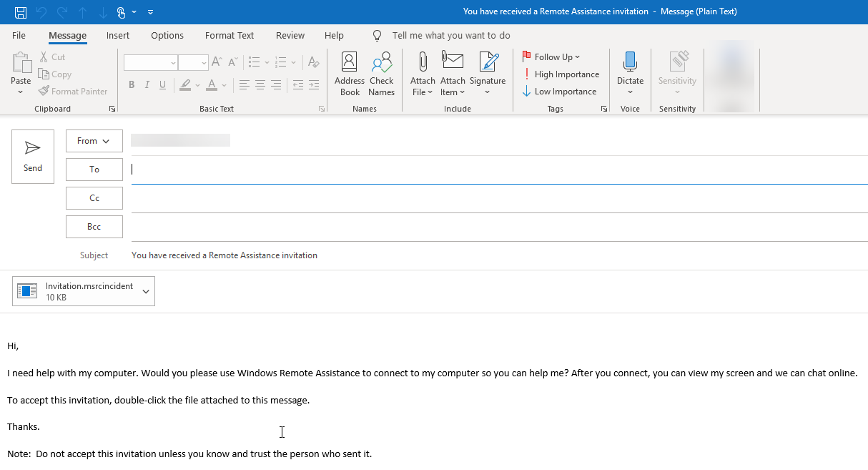Toggle Underline formatting
Viewport: 868px width, 470px height.
(x=163, y=85)
